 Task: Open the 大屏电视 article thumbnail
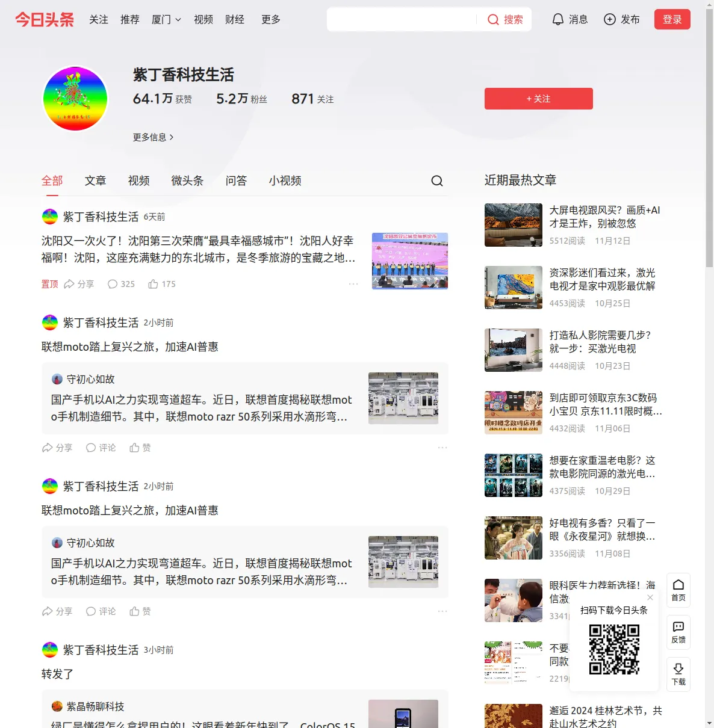[x=514, y=225]
